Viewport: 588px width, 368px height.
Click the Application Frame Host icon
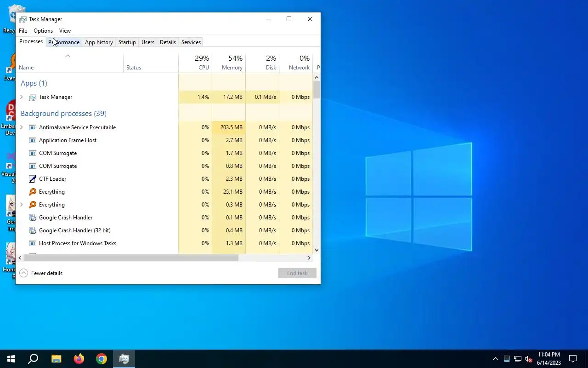point(33,140)
